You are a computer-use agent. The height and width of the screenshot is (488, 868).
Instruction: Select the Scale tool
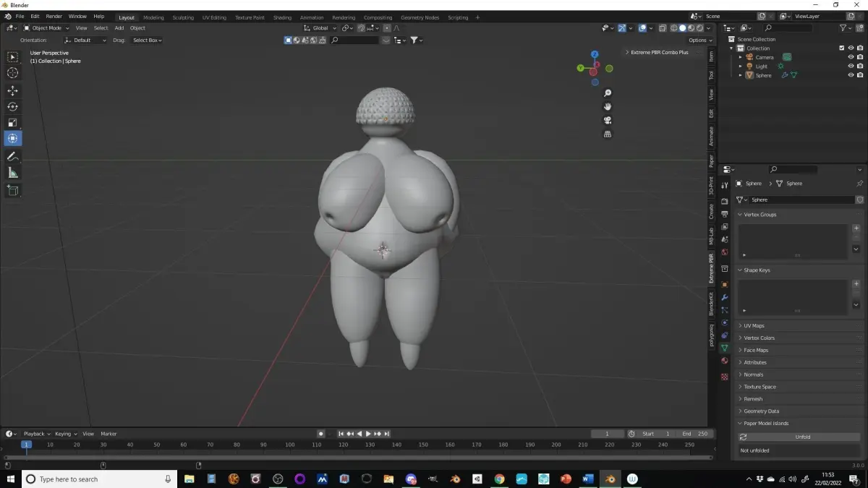12,122
